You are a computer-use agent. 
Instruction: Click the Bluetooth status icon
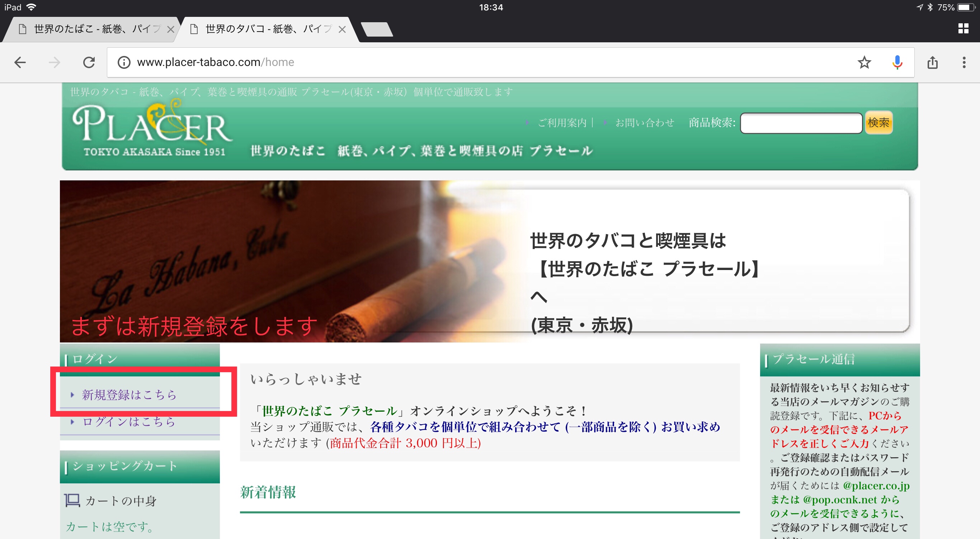tap(930, 7)
